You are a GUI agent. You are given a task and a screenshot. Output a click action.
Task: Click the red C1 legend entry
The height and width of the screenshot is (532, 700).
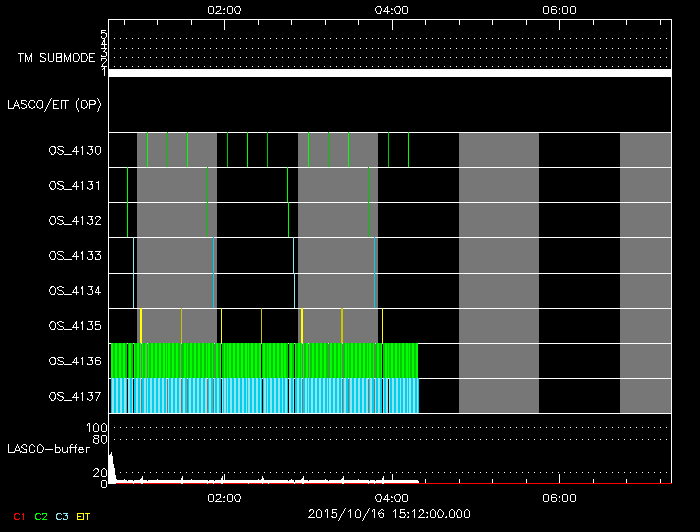point(17,515)
